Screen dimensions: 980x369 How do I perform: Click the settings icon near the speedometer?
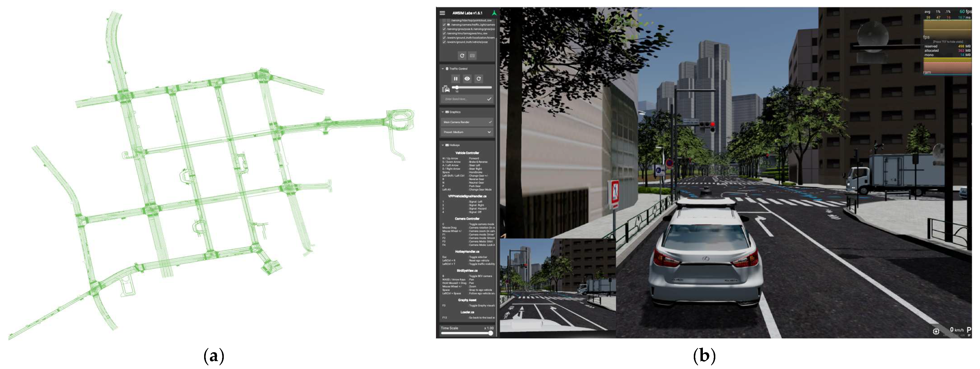pyautogui.click(x=936, y=331)
